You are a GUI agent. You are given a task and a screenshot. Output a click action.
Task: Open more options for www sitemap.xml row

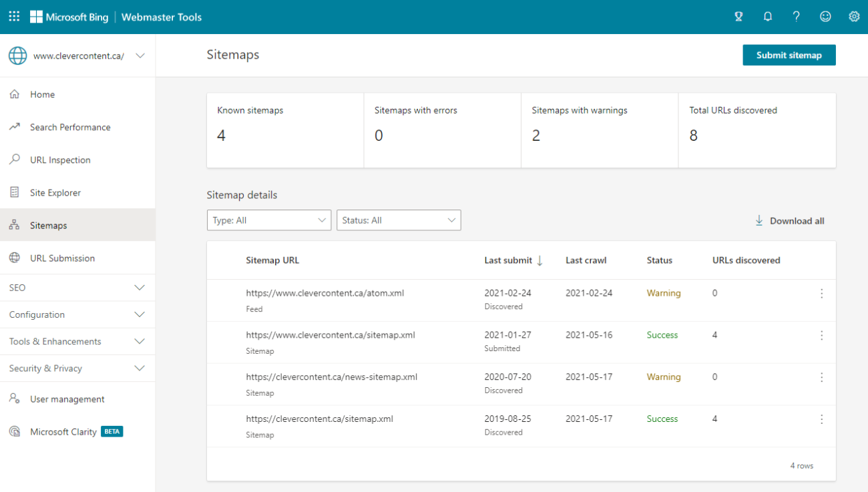(x=821, y=335)
